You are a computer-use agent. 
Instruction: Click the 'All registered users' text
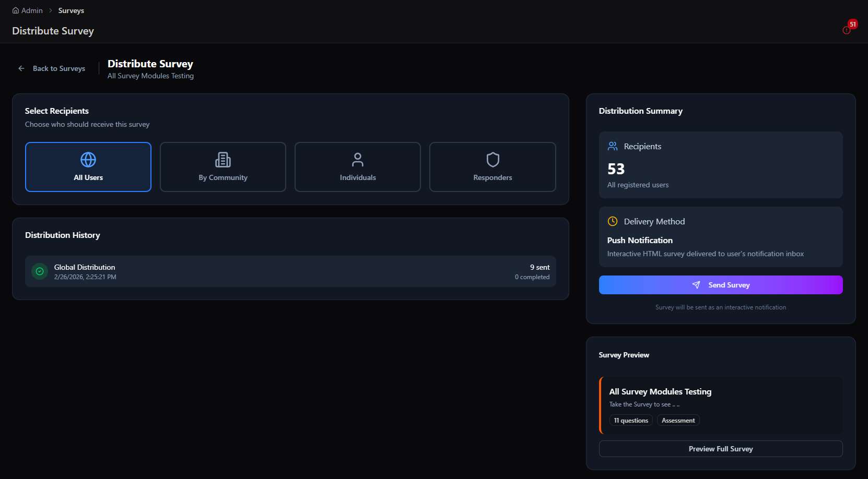[x=638, y=185]
